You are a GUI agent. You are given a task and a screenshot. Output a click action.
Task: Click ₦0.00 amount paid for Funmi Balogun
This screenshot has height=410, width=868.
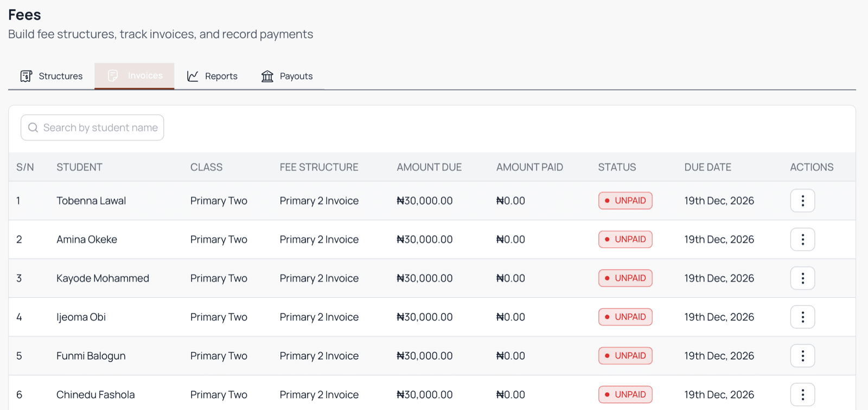(510, 356)
